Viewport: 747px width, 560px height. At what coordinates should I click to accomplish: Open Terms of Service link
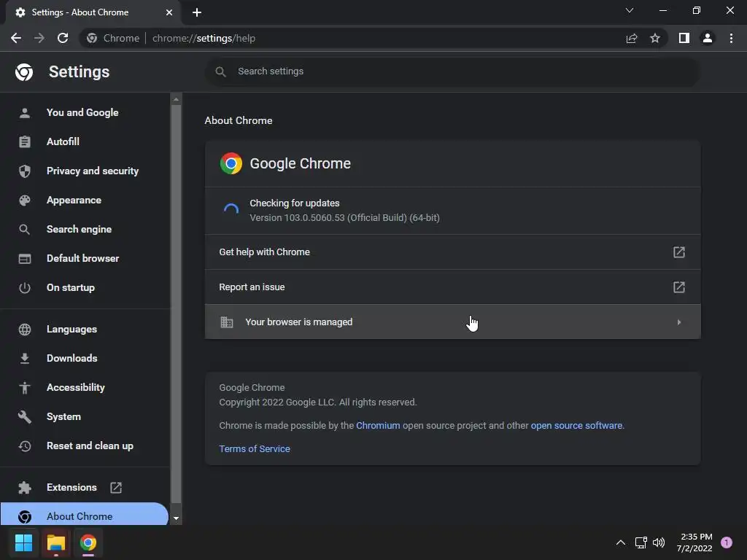coord(255,449)
